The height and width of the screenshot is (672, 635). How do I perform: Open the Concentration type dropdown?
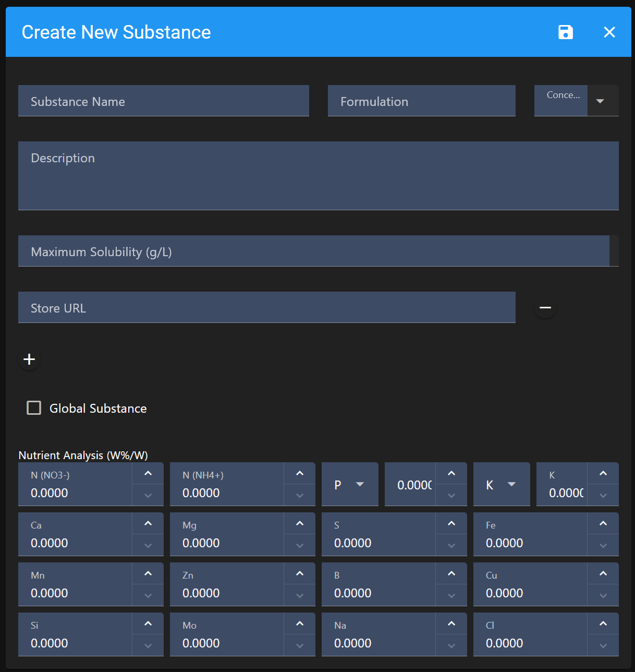click(600, 101)
